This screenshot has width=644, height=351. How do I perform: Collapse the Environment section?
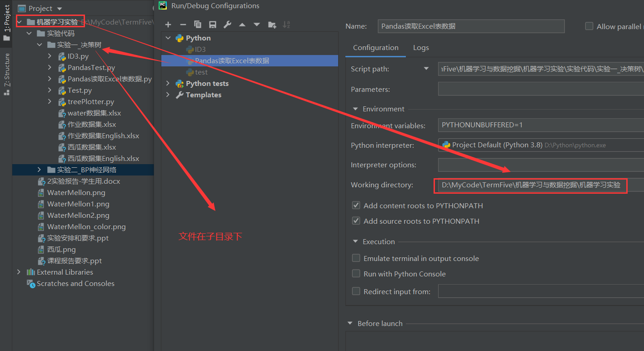click(x=356, y=109)
